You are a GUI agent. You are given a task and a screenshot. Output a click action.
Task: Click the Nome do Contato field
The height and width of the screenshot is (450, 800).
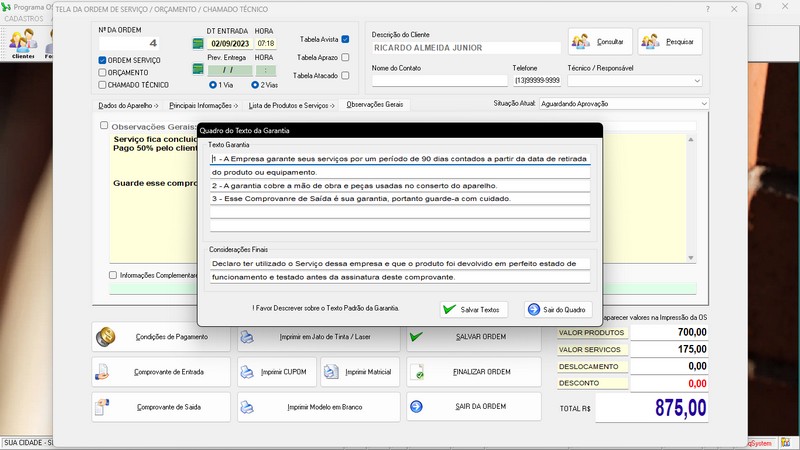point(440,81)
